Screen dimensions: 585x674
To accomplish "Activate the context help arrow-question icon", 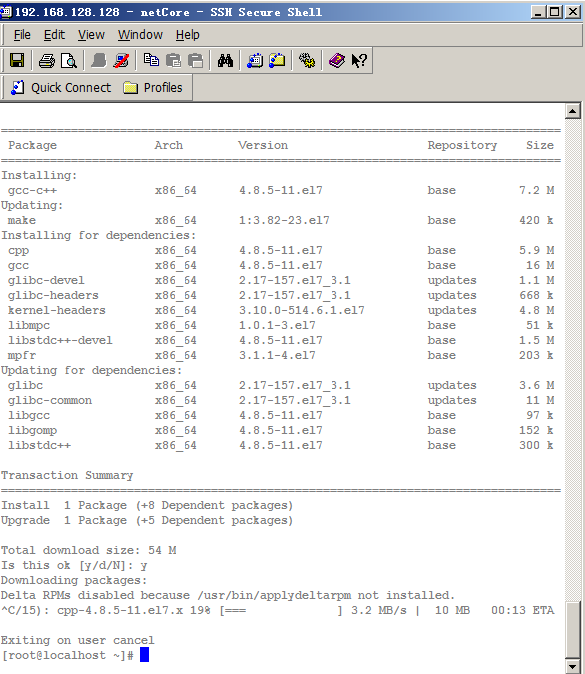I will coord(359,61).
